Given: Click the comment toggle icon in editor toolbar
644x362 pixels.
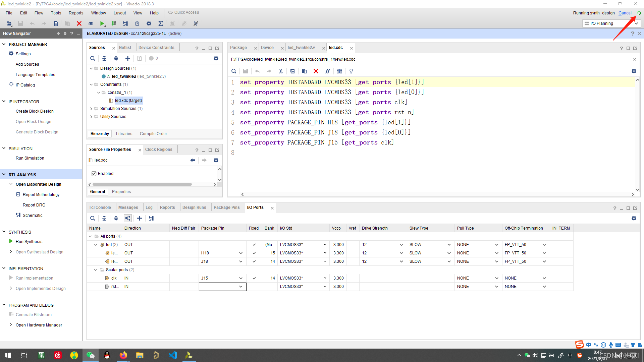Looking at the screenshot, I should pos(328,71).
